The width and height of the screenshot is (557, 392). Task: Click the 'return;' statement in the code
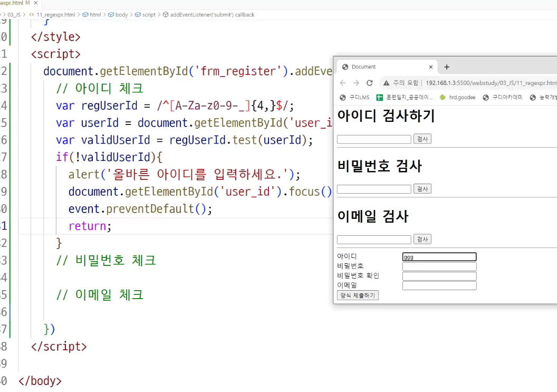coord(90,226)
